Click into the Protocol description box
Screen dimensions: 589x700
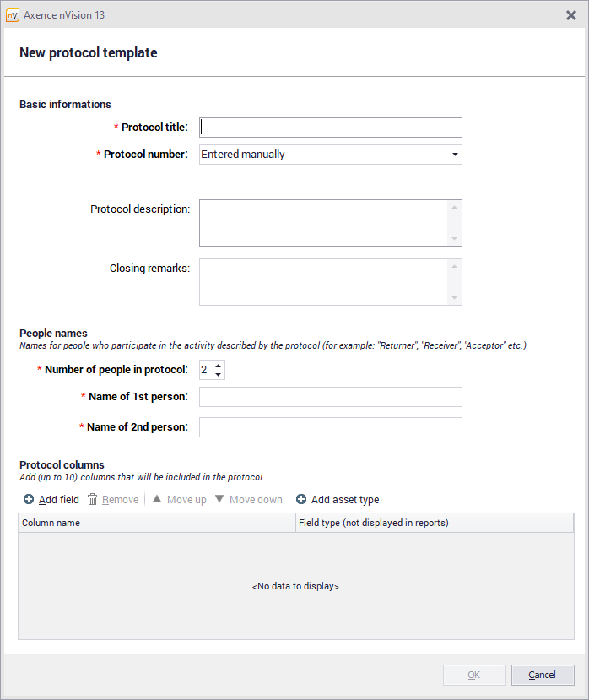tap(324, 223)
